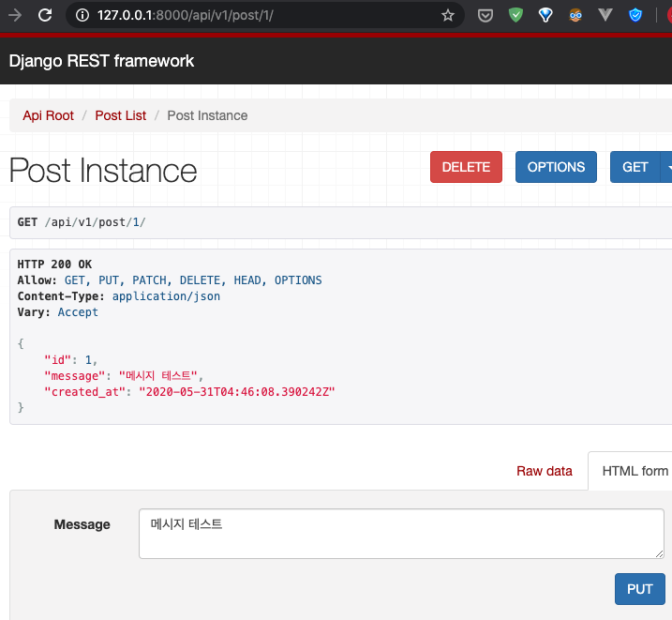The image size is (672, 620).
Task: Click the Vary: Accept header value
Action: pyautogui.click(x=78, y=312)
